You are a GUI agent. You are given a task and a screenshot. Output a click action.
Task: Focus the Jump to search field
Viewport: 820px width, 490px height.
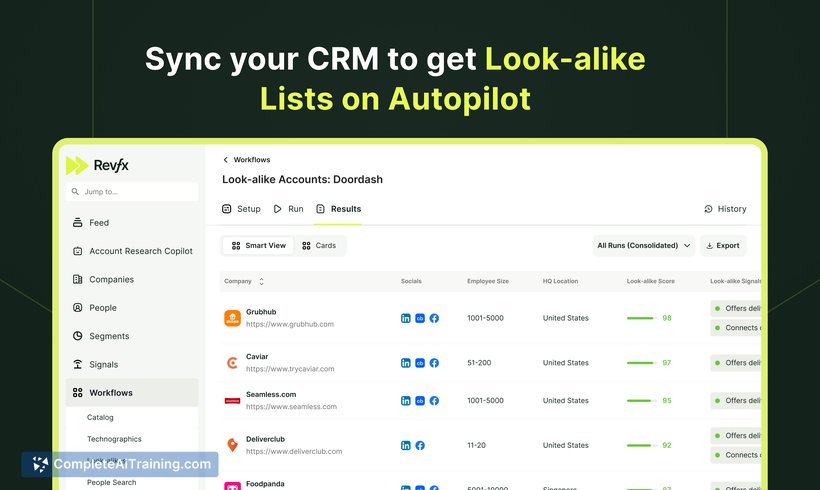[132, 191]
